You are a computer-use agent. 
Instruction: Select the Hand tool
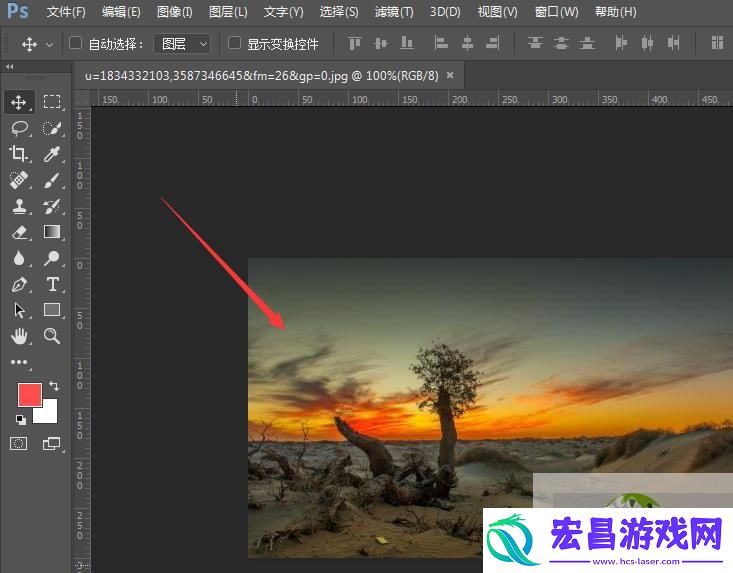point(19,336)
